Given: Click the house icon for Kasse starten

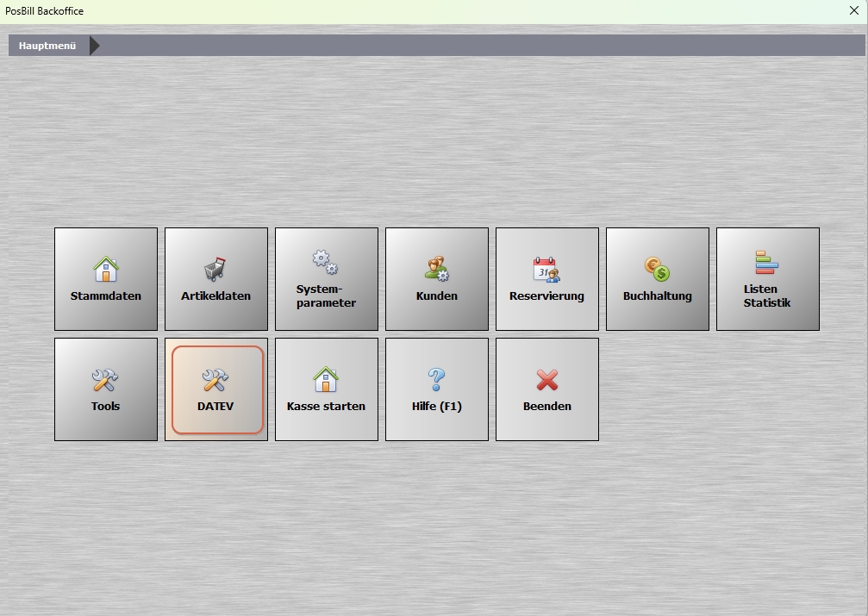Looking at the screenshot, I should [x=326, y=380].
